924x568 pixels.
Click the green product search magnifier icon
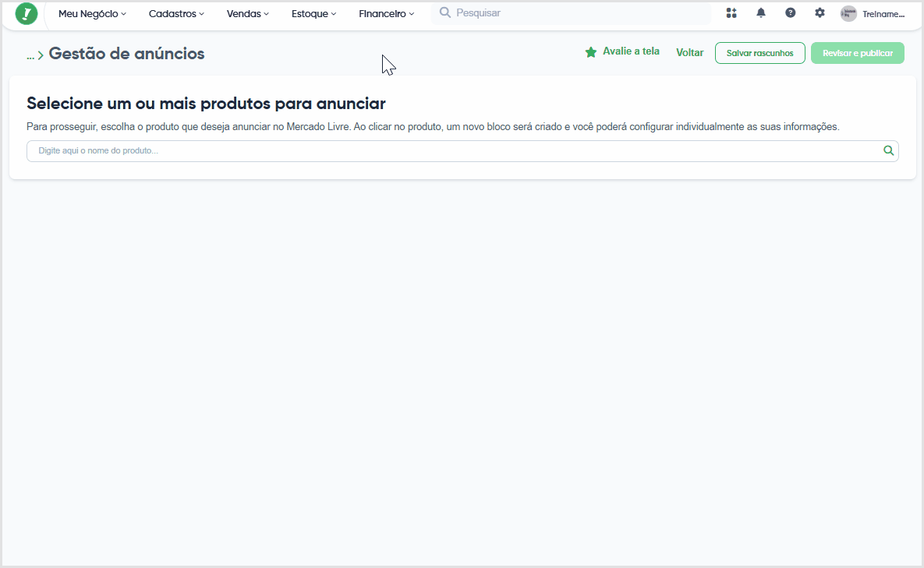pyautogui.click(x=888, y=150)
